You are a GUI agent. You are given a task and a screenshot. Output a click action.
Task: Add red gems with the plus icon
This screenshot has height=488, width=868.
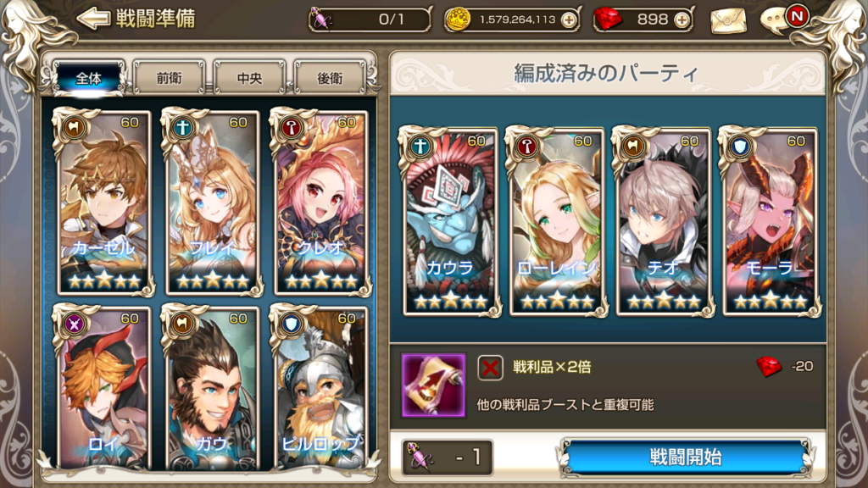click(682, 20)
